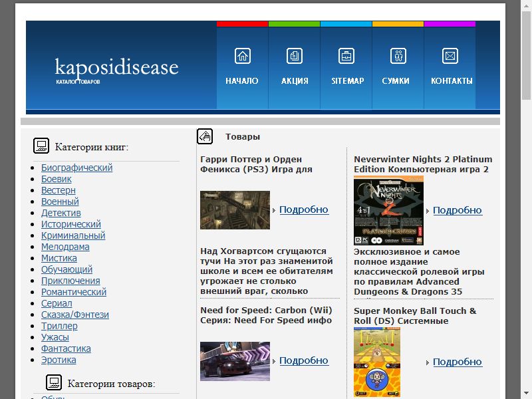Click the scrollbar down arrow
532x399 pixels.
click(x=526, y=393)
